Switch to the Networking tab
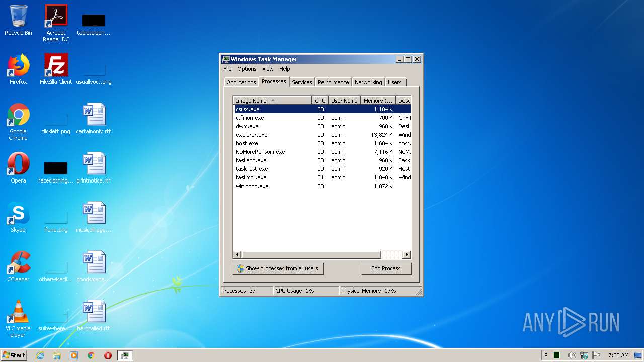644x362 pixels. pyautogui.click(x=368, y=82)
